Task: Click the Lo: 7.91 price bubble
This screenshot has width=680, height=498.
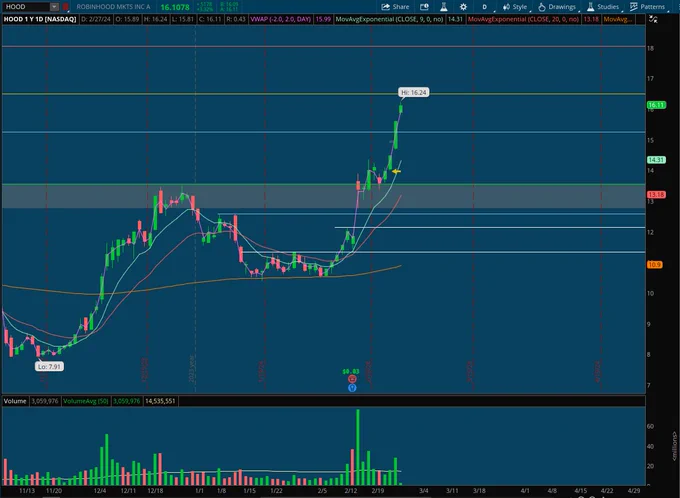Action: (x=49, y=367)
